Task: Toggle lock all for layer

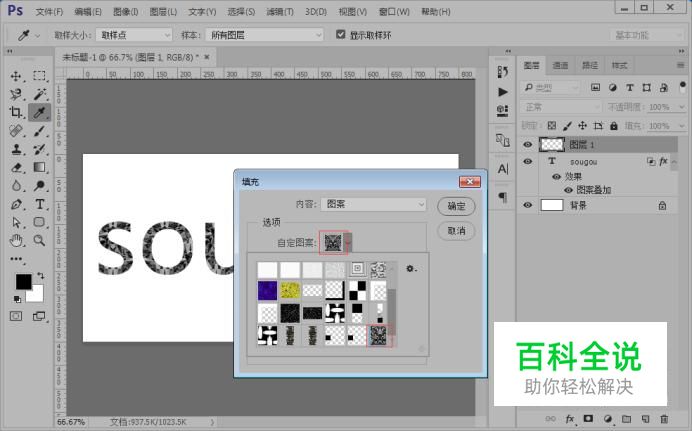Action: (613, 126)
